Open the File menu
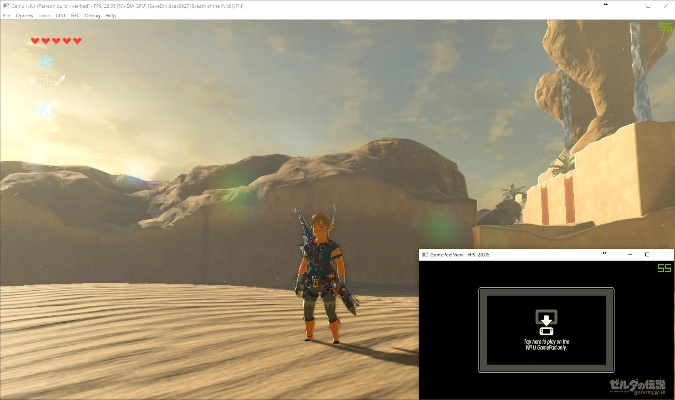This screenshot has height=400, width=675. (x=7, y=16)
